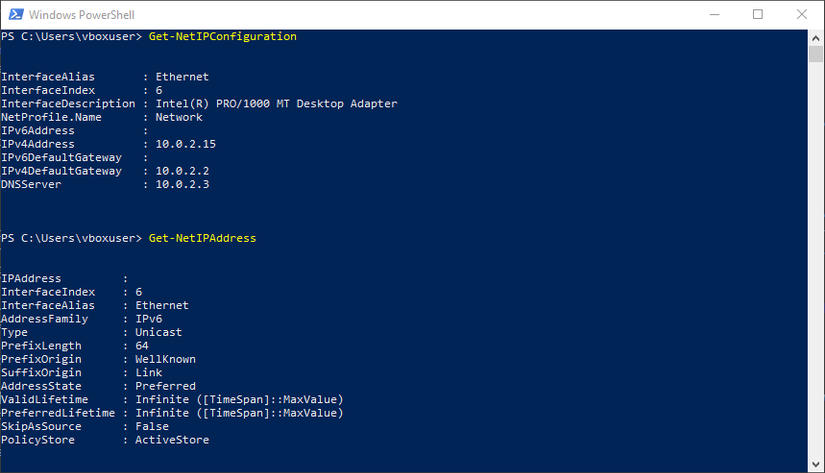This screenshot has height=473, width=825.
Task: Click the scrollbar up arrow
Action: 816,37
